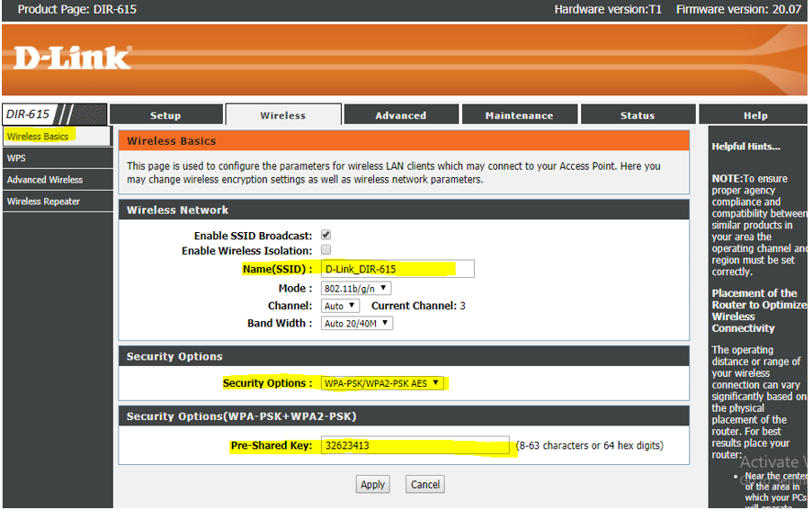The height and width of the screenshot is (510, 812).
Task: Click the Helpful Hints heading
Action: point(745,147)
